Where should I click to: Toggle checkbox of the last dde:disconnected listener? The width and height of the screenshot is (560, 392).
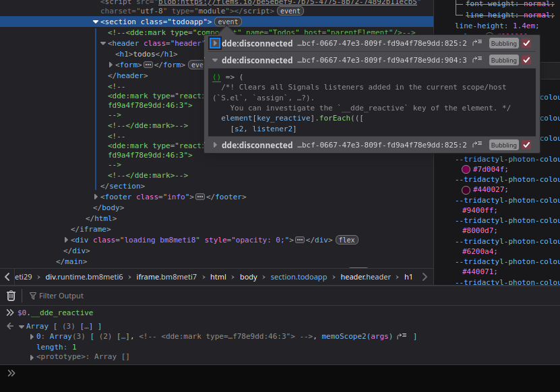click(526, 145)
